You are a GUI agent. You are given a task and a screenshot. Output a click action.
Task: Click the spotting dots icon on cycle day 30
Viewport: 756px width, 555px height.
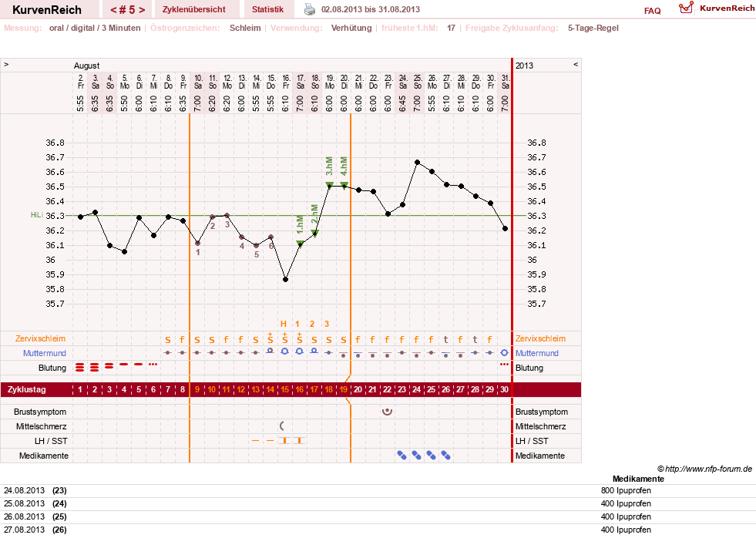[504, 364]
